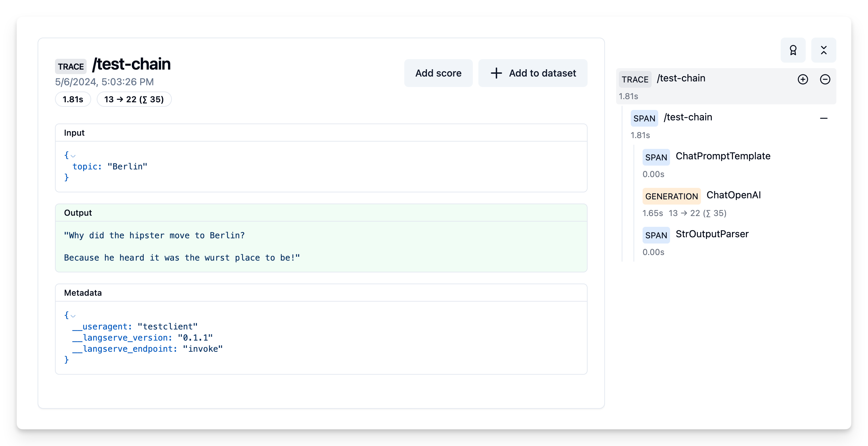
Task: Click the plus icon in Add to dataset
Action: [496, 73]
